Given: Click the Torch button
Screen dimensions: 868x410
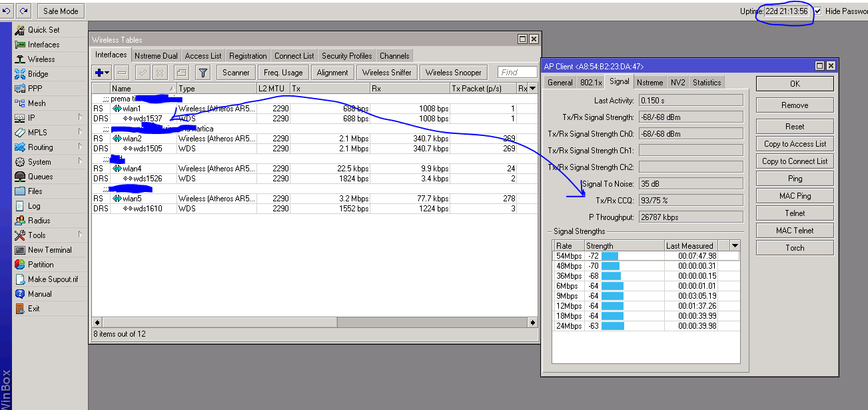Looking at the screenshot, I should [794, 248].
